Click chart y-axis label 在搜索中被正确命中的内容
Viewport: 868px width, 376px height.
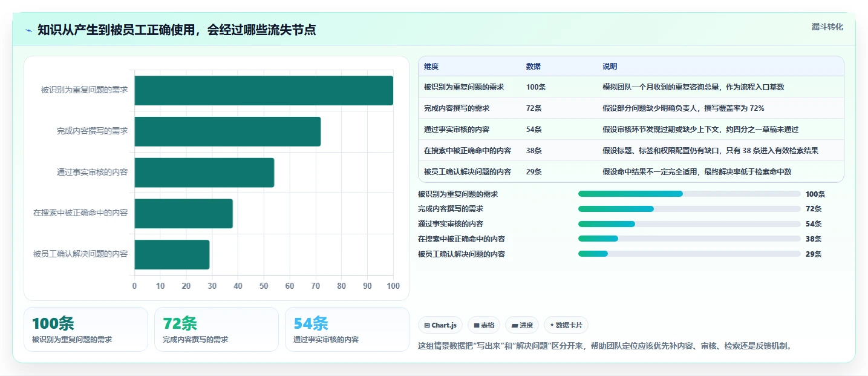click(80, 213)
